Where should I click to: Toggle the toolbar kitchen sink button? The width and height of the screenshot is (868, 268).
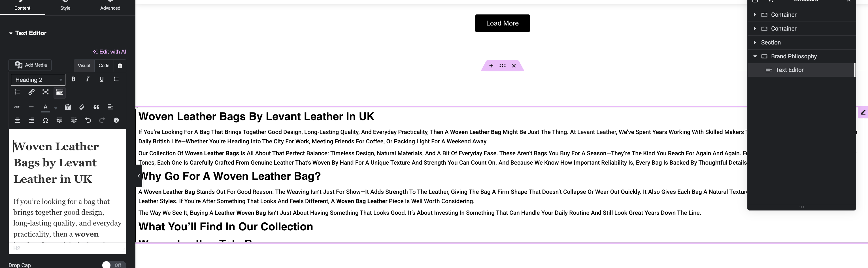point(60,92)
